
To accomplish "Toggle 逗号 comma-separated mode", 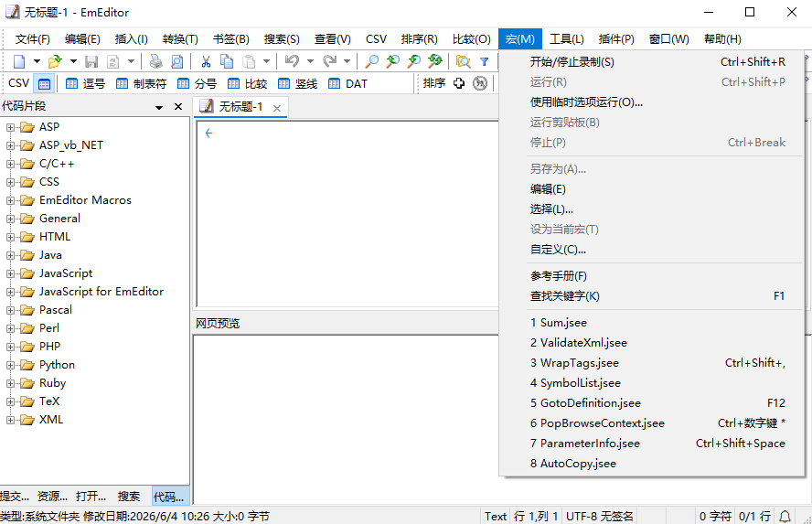I will coord(85,83).
